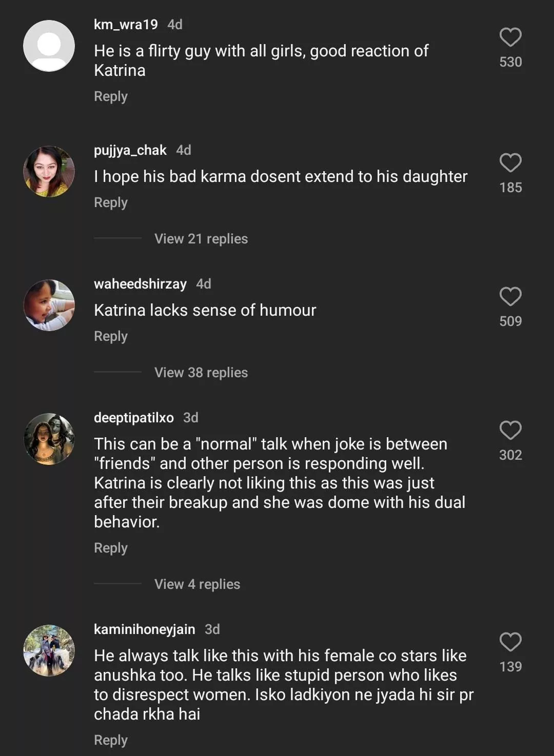
Task: Reply to deeptipatilxo's comment
Action: pyautogui.click(x=111, y=548)
